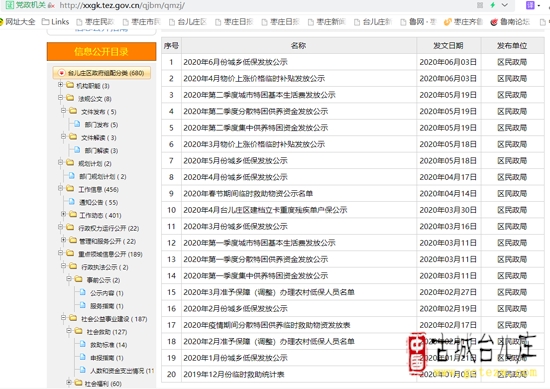Select the 管理和服务公开 (22) tree label
The image size is (550, 389).
click(x=107, y=241)
